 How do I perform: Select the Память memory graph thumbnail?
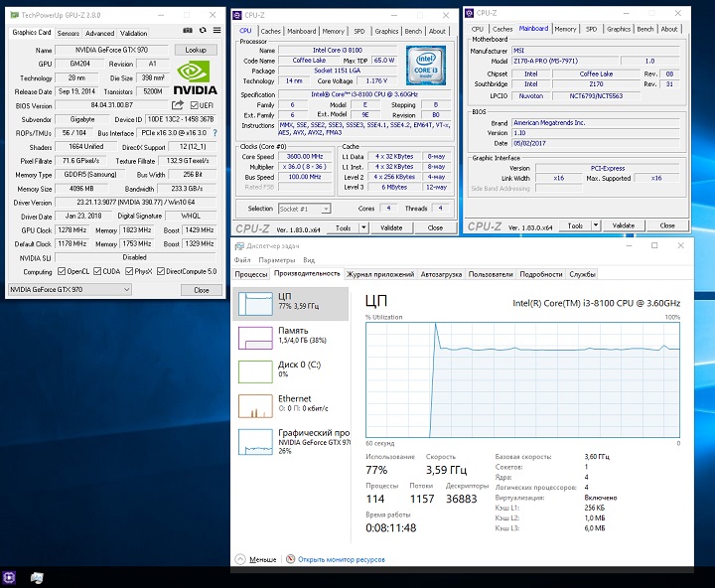coord(255,338)
